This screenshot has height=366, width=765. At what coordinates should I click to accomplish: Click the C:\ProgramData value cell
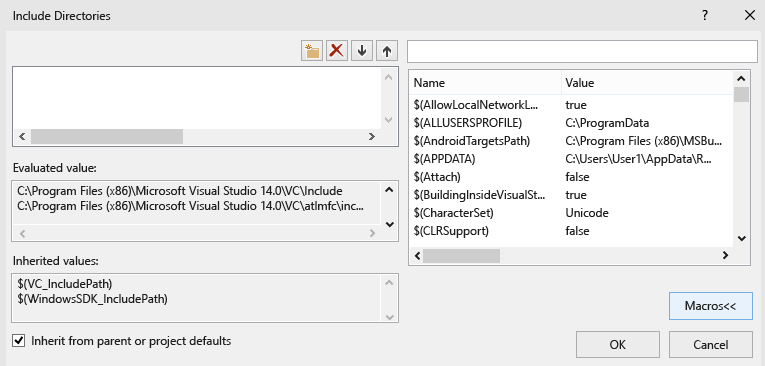tap(607, 123)
